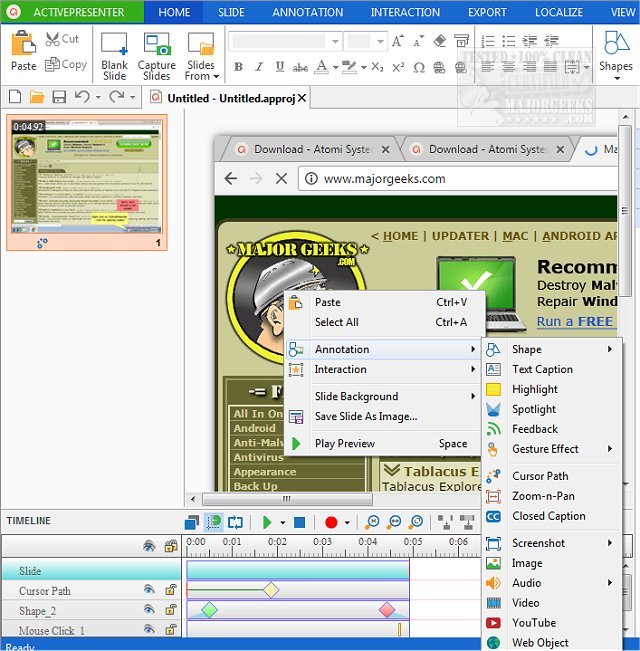Toggle visibility of the Cursor Path track
The height and width of the screenshot is (651, 640).
click(149, 590)
